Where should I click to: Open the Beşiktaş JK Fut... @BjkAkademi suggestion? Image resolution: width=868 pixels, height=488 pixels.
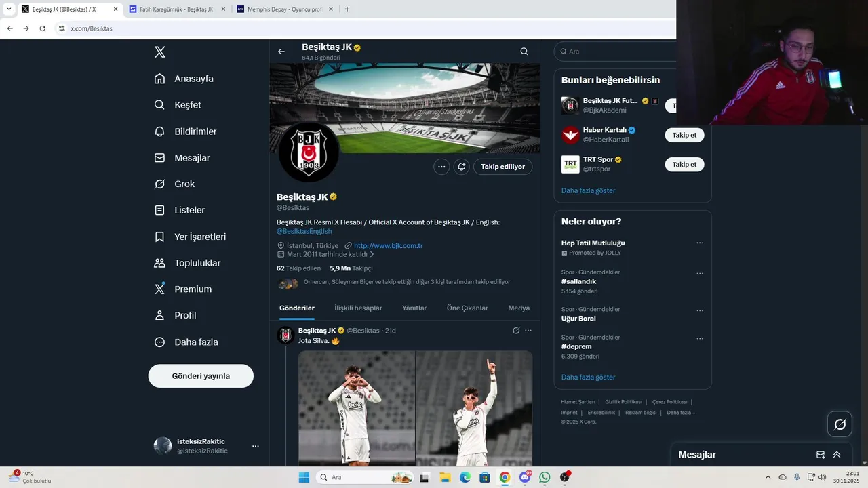pos(610,105)
